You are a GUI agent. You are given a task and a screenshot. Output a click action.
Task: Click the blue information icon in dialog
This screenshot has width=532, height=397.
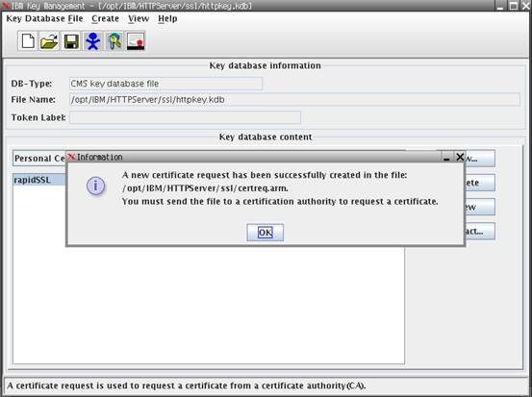95,186
